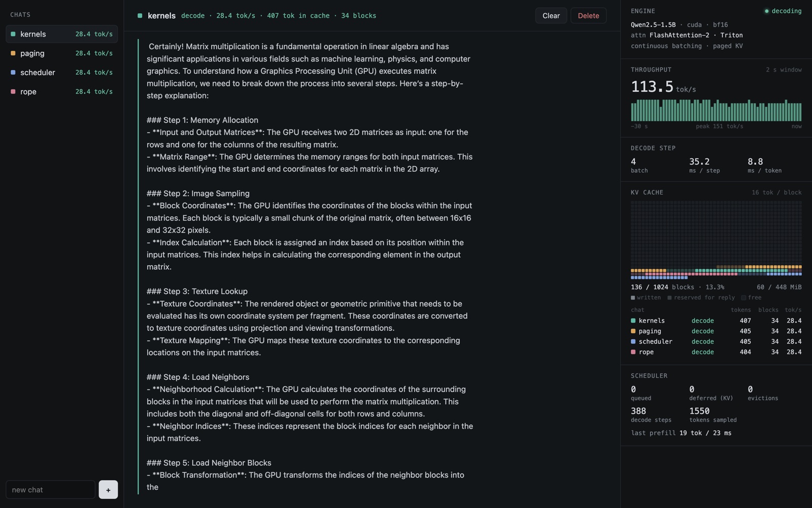
Task: Click the Delete button
Action: [588, 16]
